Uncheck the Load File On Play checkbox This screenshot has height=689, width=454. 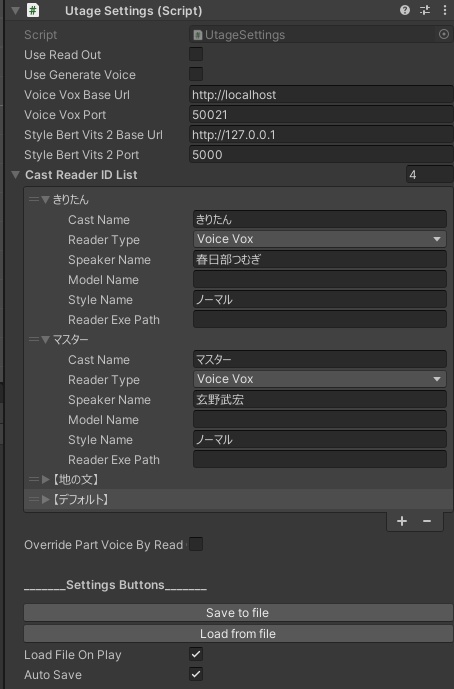tap(196, 654)
